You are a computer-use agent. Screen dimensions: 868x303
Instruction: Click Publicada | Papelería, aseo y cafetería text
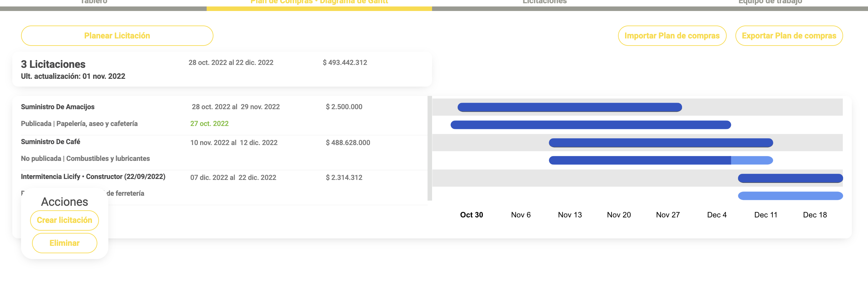click(x=79, y=123)
